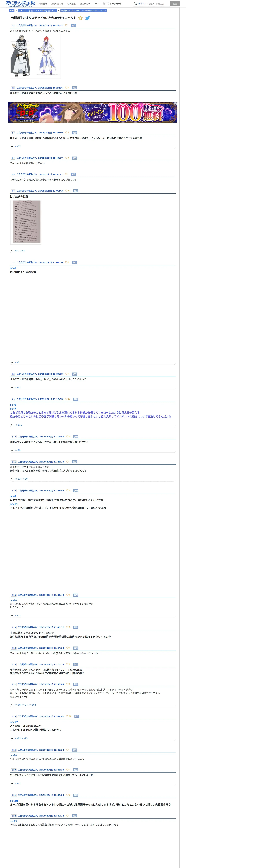262x868 pixels.
Task: Like post 12 with its heart icon
Action: (x=67, y=490)
